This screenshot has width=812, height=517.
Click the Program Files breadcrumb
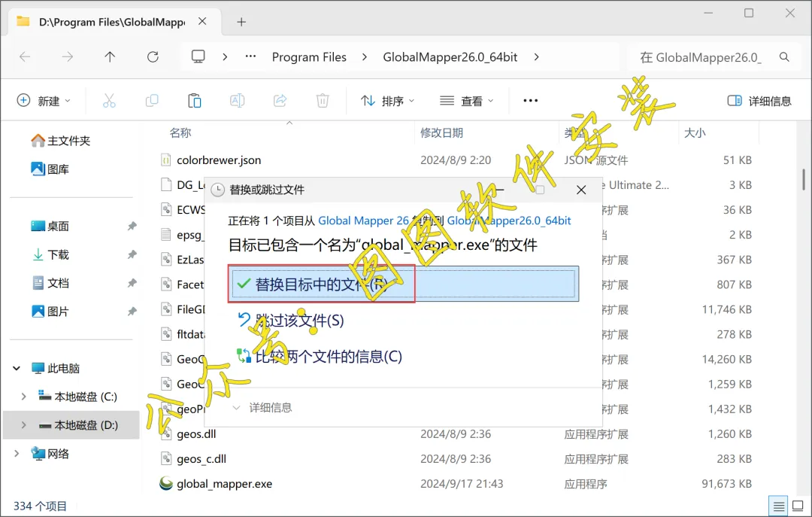coord(309,57)
